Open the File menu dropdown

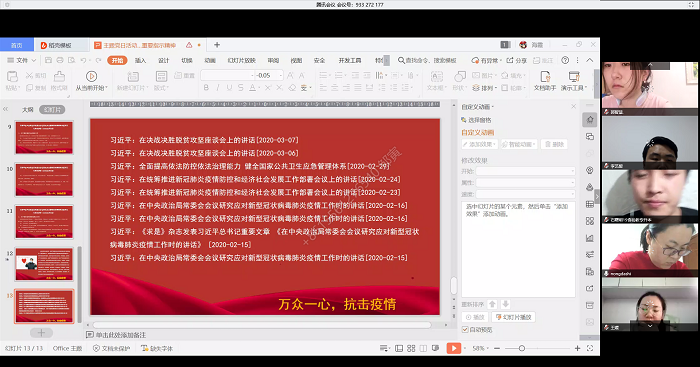pos(21,60)
